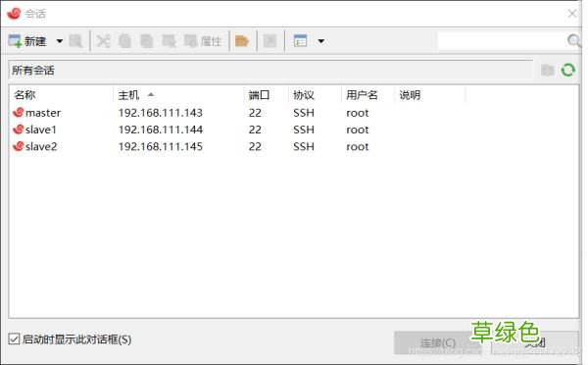588x365 pixels.
Task: Sort by 名称 column header
Action: click(61, 95)
